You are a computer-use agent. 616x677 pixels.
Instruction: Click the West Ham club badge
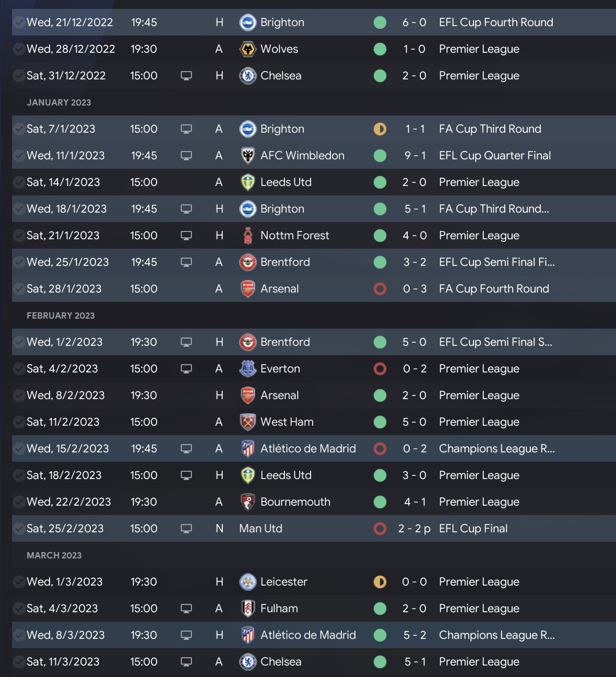pyautogui.click(x=247, y=422)
